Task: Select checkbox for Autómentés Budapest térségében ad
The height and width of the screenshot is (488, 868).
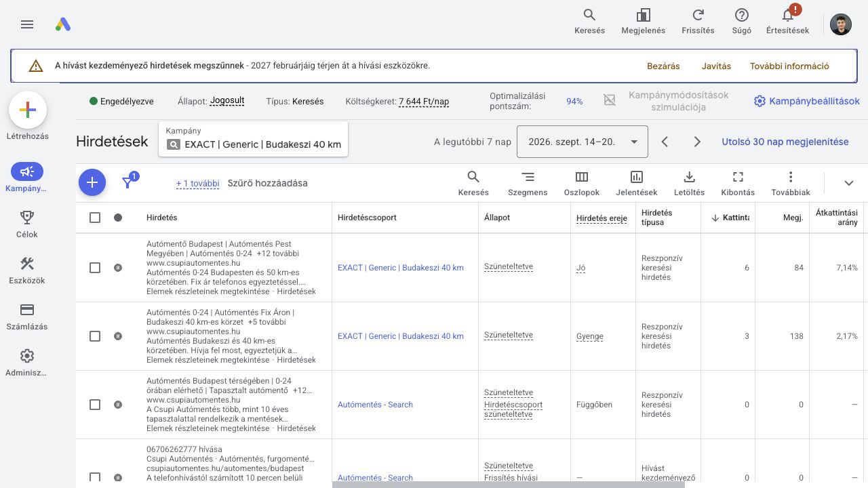Action: (x=95, y=405)
